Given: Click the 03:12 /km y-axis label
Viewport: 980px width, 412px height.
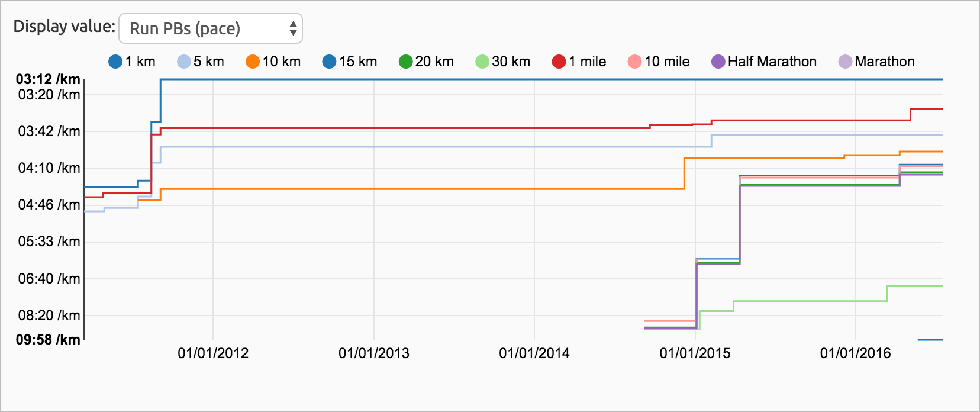Looking at the screenshot, I should tap(48, 79).
